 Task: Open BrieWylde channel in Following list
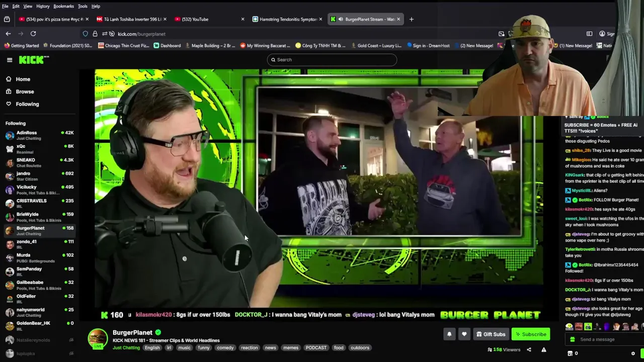pyautogui.click(x=39, y=216)
